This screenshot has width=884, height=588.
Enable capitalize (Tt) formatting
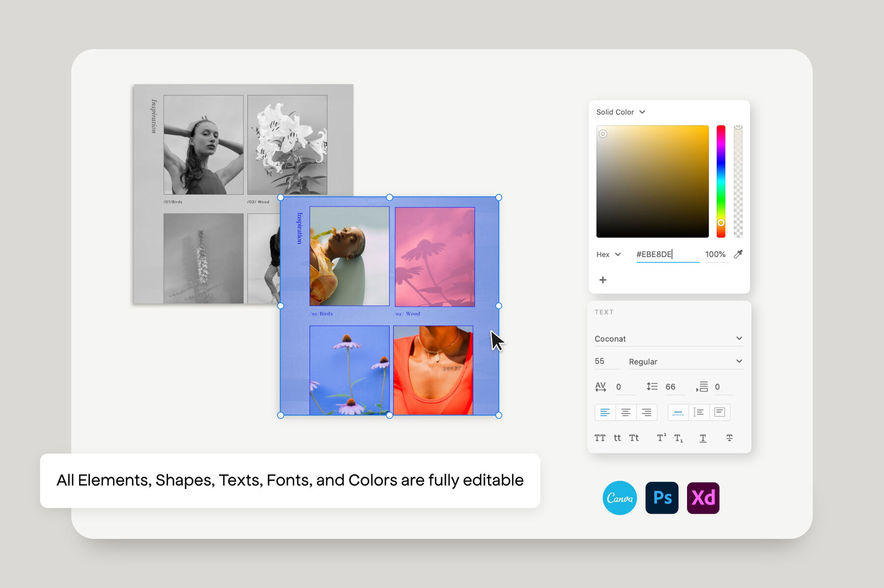(x=634, y=438)
